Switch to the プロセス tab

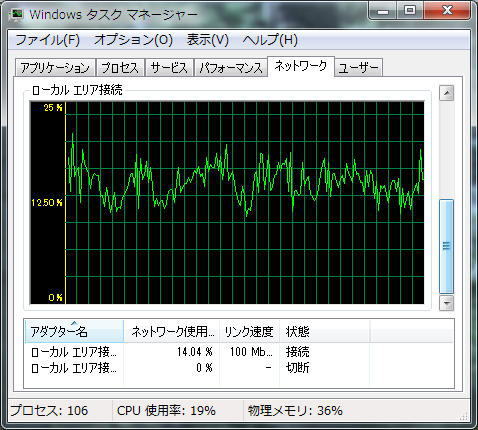[x=120, y=68]
